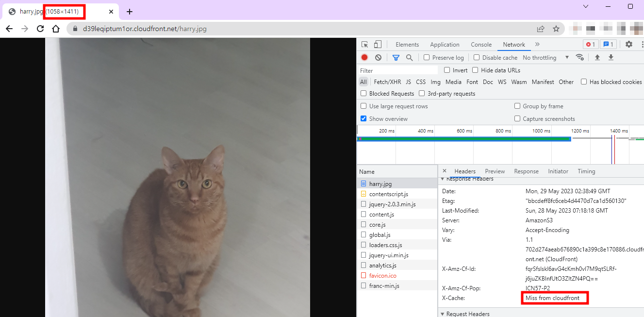
Task: Select contentscript.js request row
Action: pos(397,194)
